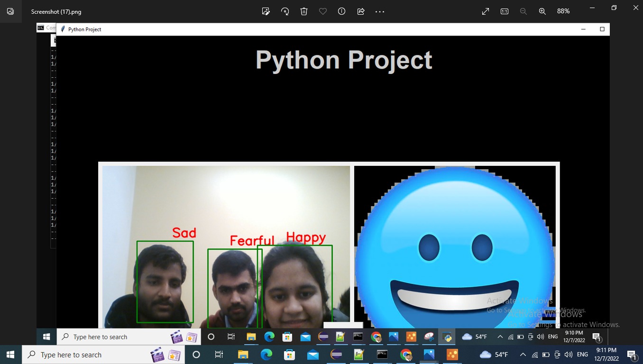Mute audio via the speaker icon
Viewport: 643px width, 364px height.
pos(569,355)
